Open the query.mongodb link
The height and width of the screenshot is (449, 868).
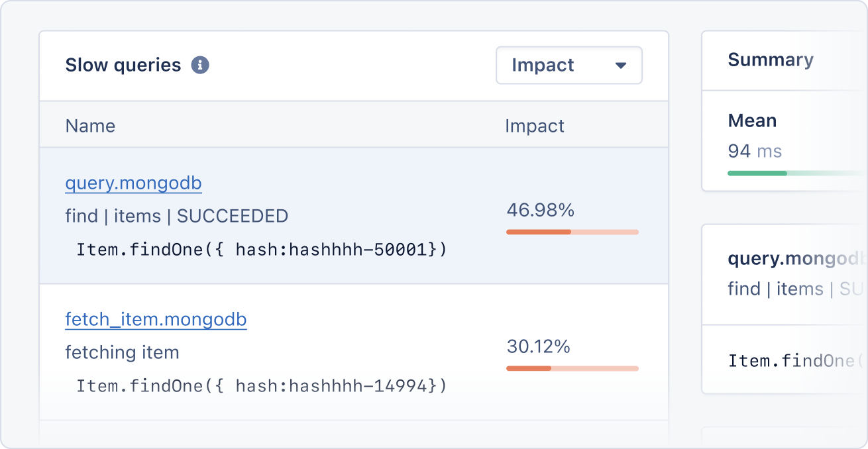(x=133, y=183)
